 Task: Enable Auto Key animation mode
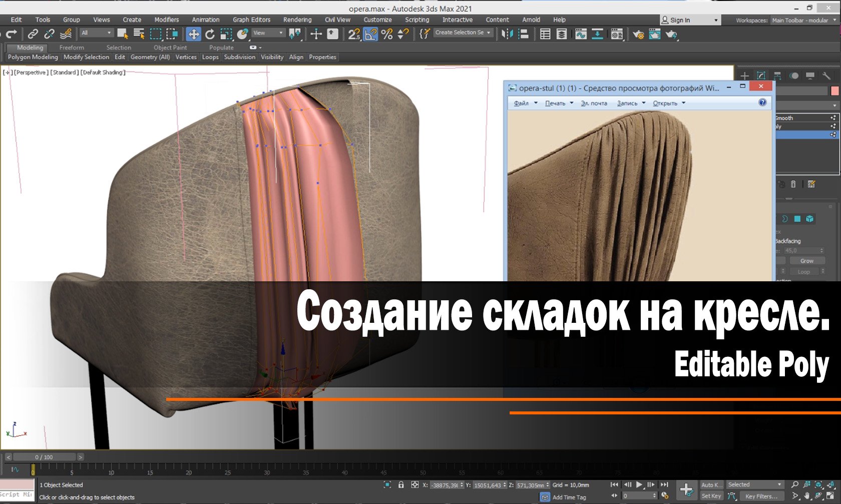(711, 484)
